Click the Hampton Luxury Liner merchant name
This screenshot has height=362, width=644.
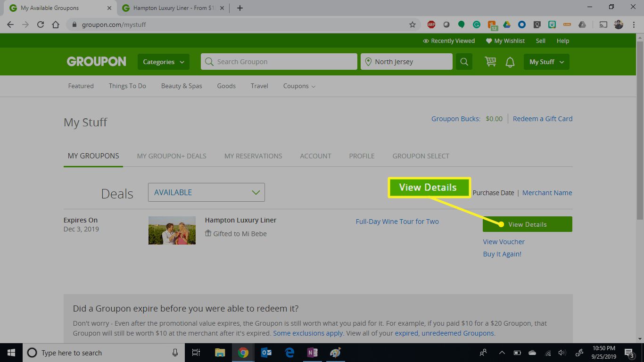point(240,220)
